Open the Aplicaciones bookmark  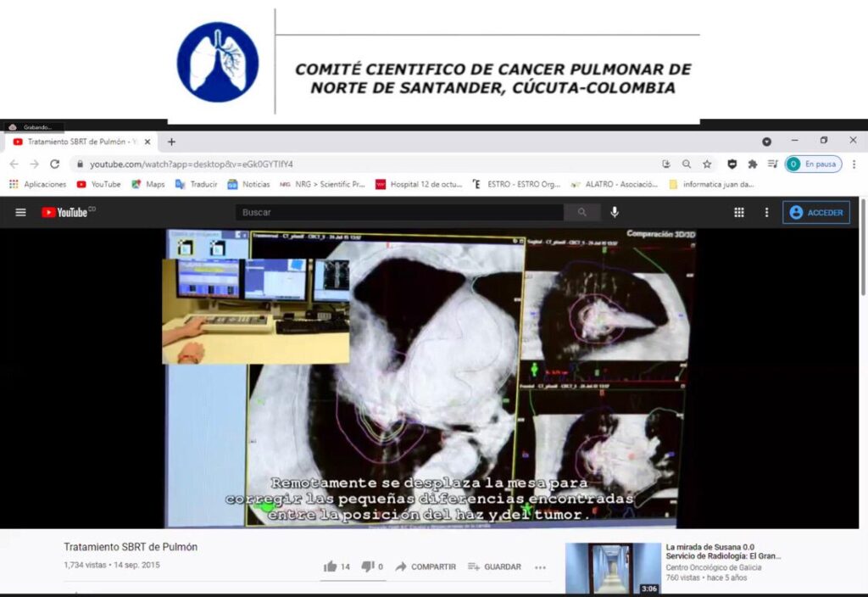(37, 184)
